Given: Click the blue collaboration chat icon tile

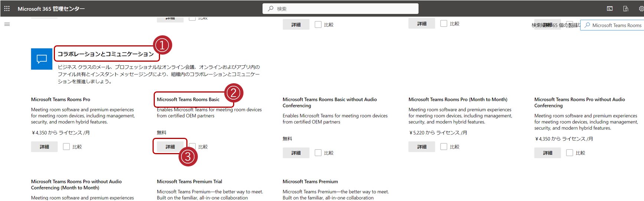Looking at the screenshot, I should coord(42,59).
